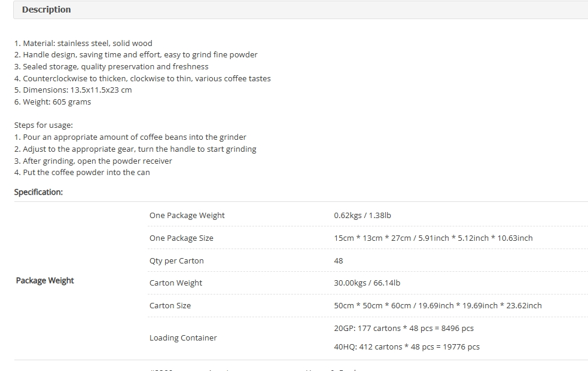The height and width of the screenshot is (371, 588).
Task: Select the Specification heading text
Action: pos(38,192)
